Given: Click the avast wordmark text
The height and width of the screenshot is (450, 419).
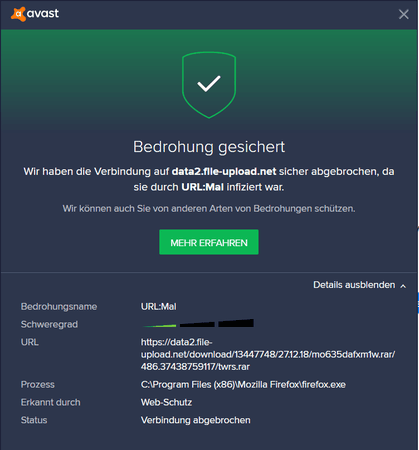Looking at the screenshot, I should pos(43,14).
